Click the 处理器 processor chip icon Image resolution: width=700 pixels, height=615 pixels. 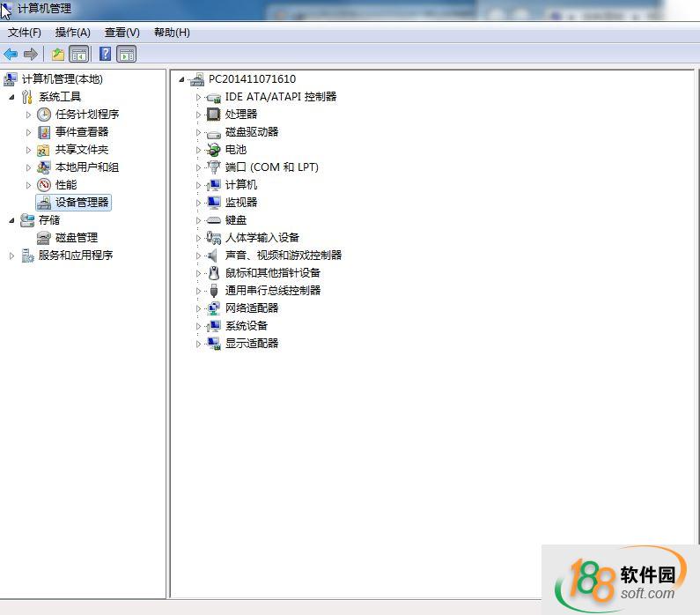(213, 115)
